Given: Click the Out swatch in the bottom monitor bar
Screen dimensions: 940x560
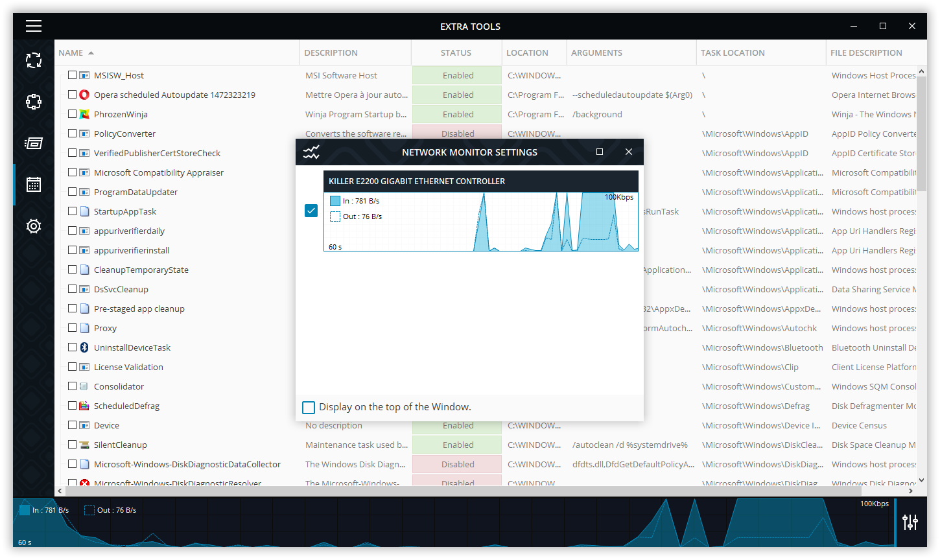Looking at the screenshot, I should (x=89, y=510).
